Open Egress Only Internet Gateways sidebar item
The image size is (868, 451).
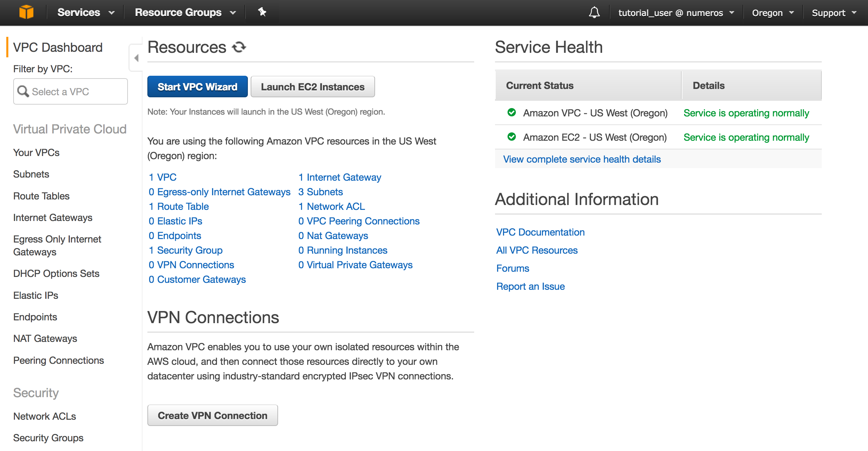pos(57,245)
